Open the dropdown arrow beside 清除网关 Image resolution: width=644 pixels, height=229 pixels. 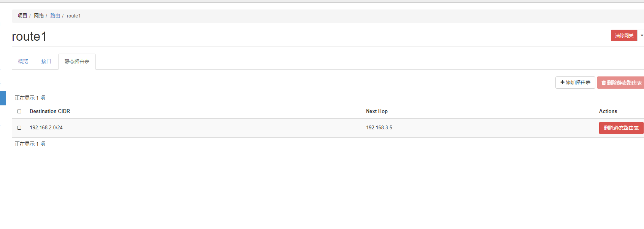coord(641,35)
